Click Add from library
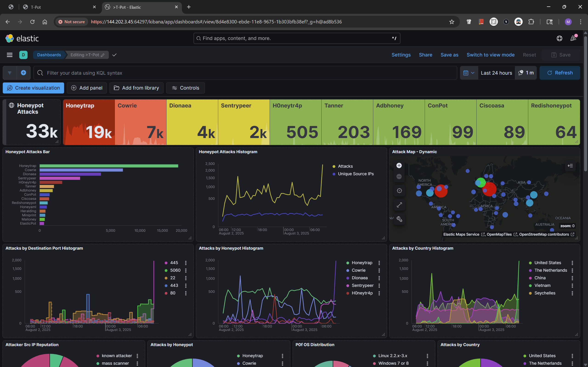Image resolution: width=588 pixels, height=367 pixels. pyautogui.click(x=136, y=88)
